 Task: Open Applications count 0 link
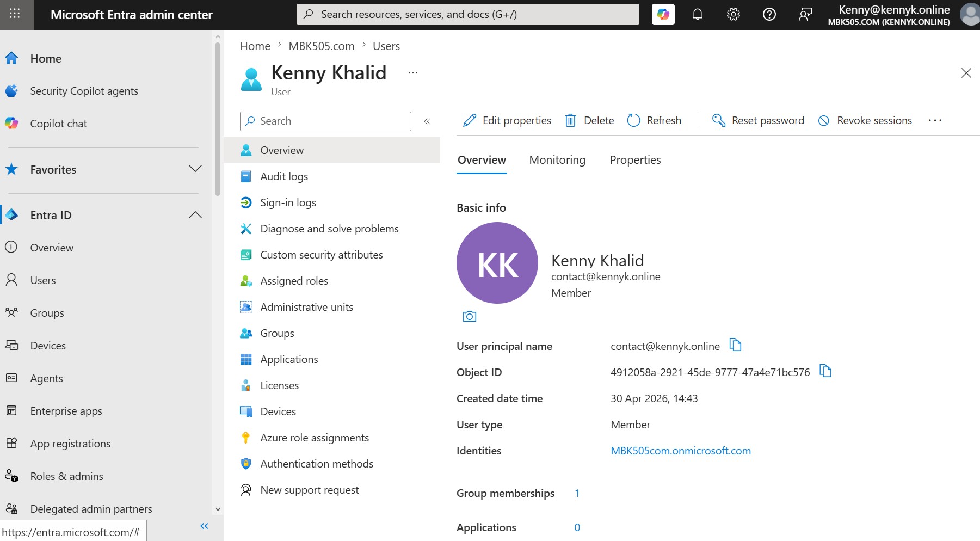[577, 527]
